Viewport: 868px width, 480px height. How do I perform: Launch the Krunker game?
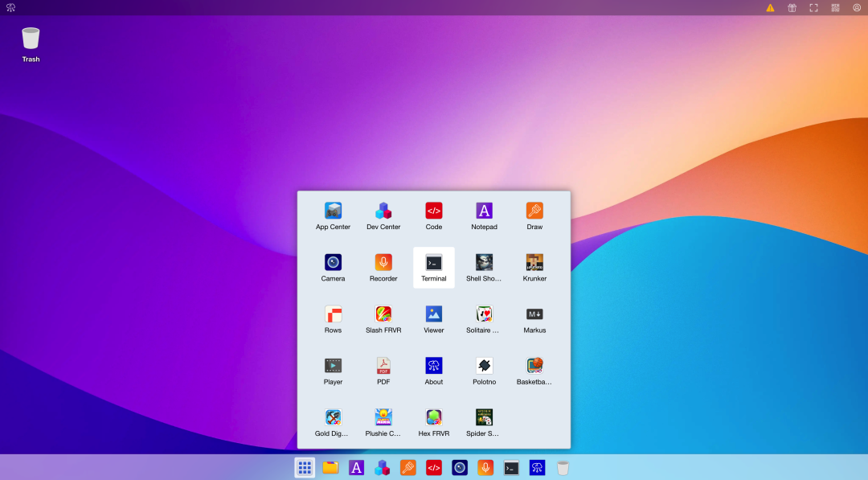coord(534,262)
